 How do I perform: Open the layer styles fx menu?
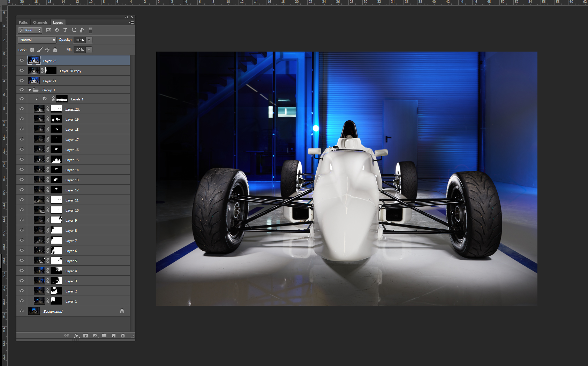[x=76, y=335]
